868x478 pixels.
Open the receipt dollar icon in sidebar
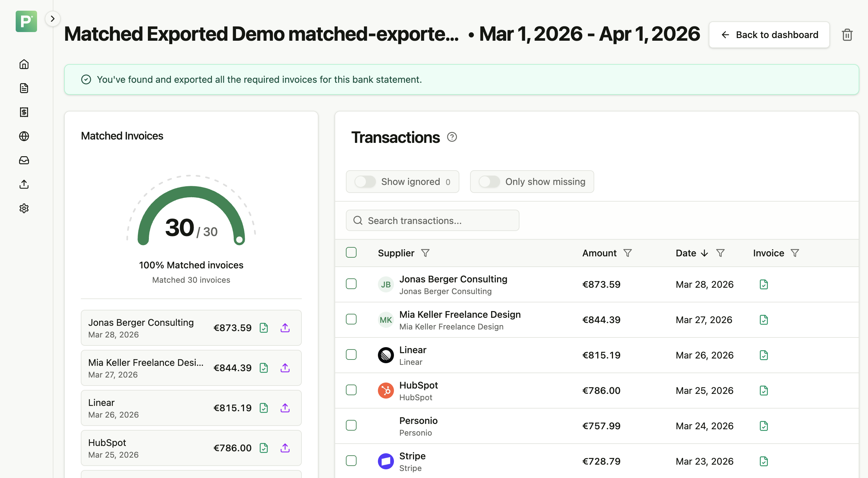coord(24,112)
